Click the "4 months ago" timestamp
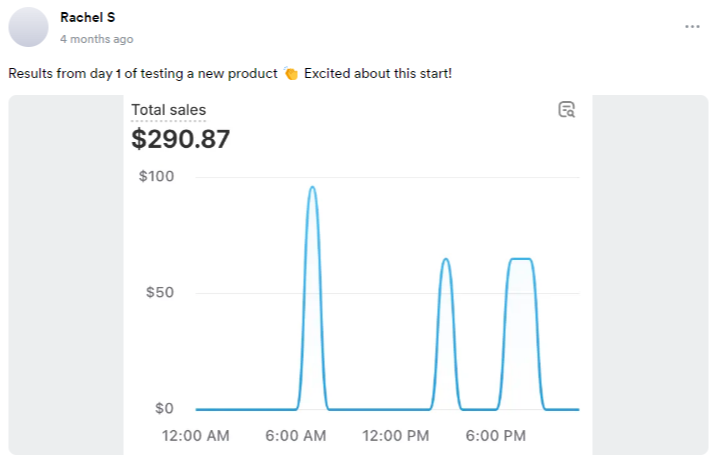The image size is (715, 460). [x=96, y=39]
